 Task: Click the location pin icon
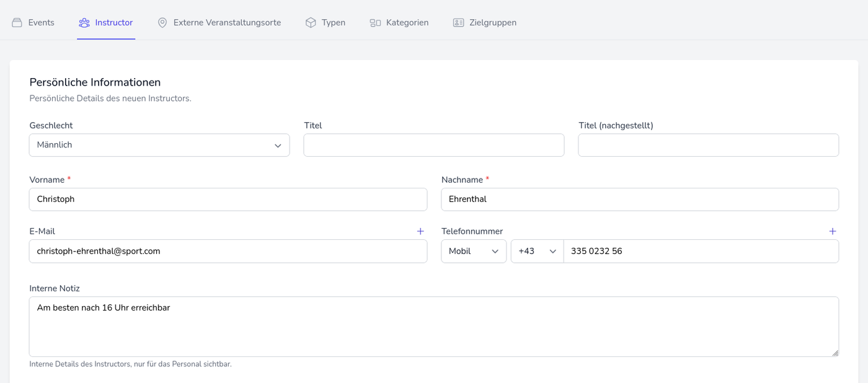pos(162,23)
